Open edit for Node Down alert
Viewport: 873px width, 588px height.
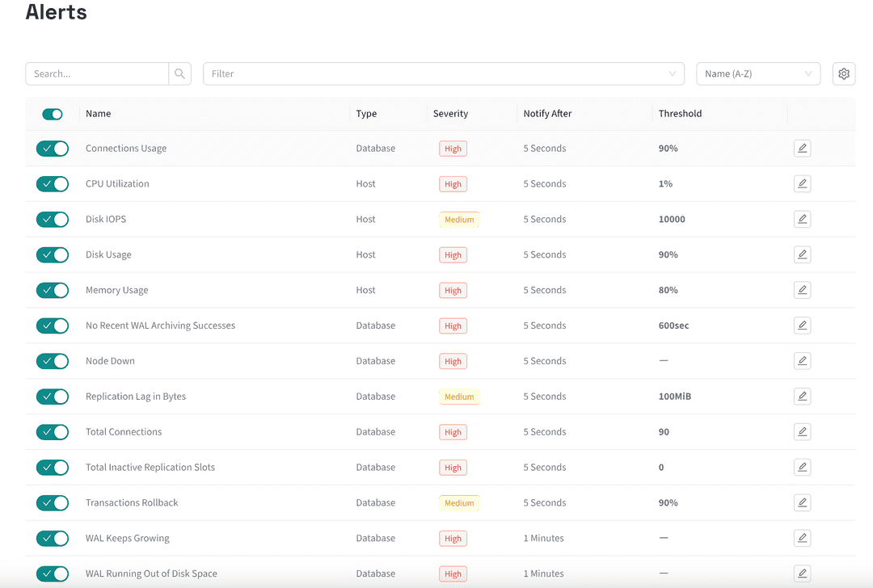pyautogui.click(x=802, y=361)
